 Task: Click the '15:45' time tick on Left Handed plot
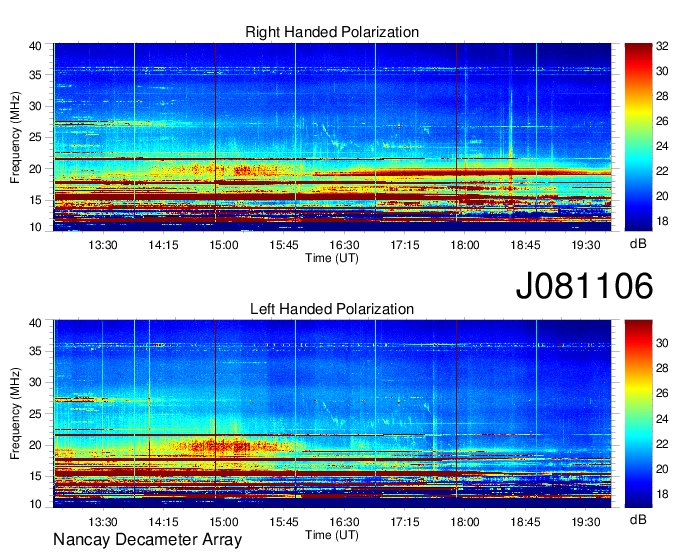[x=284, y=522]
